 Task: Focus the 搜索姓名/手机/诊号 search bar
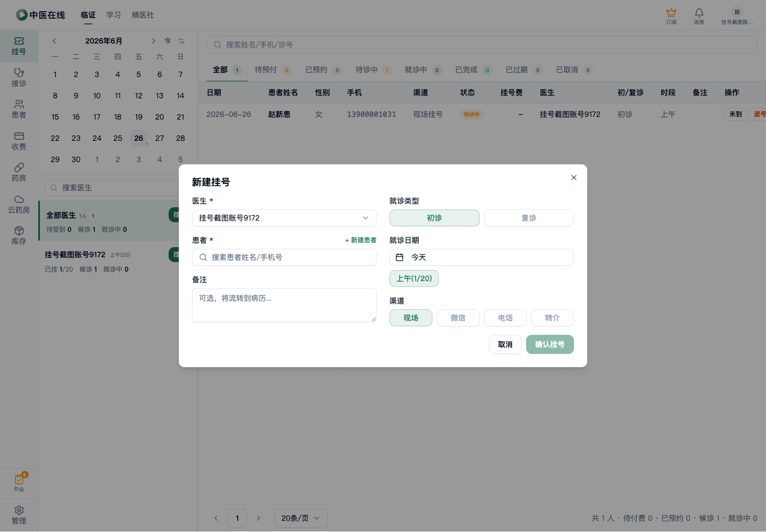(481, 45)
